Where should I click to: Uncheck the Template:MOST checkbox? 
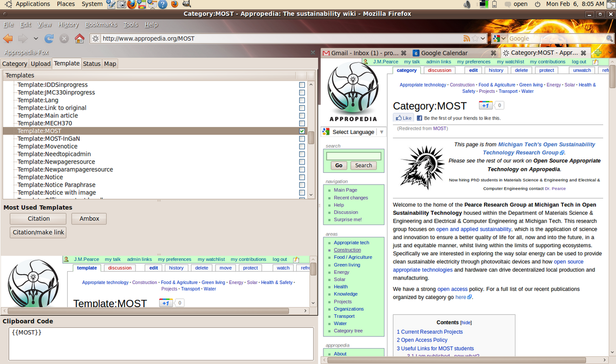[x=302, y=131]
